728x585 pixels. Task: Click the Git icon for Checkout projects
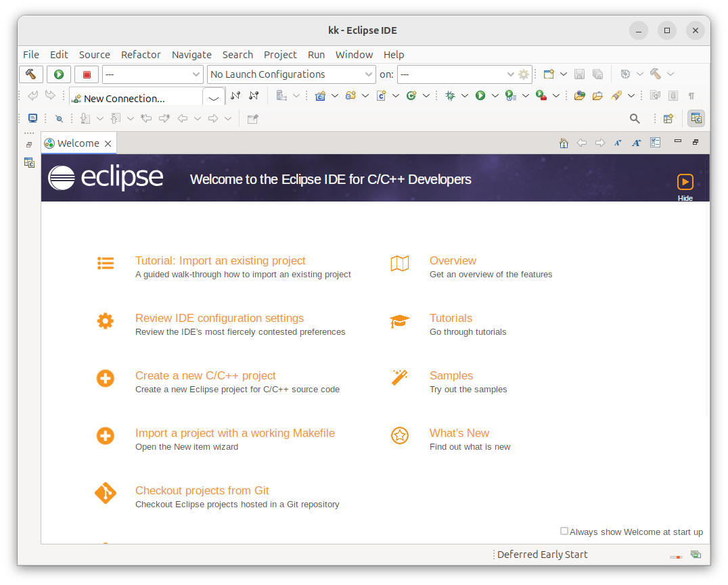(x=106, y=494)
